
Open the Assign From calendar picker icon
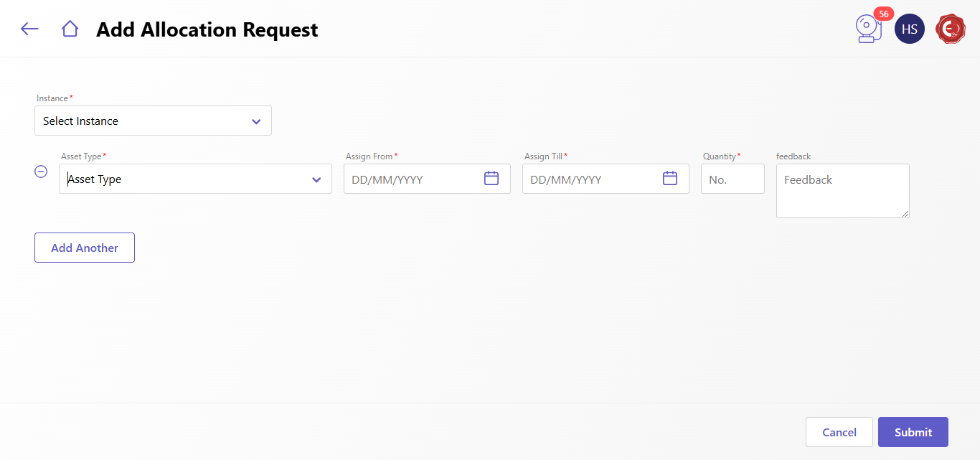coord(491,179)
